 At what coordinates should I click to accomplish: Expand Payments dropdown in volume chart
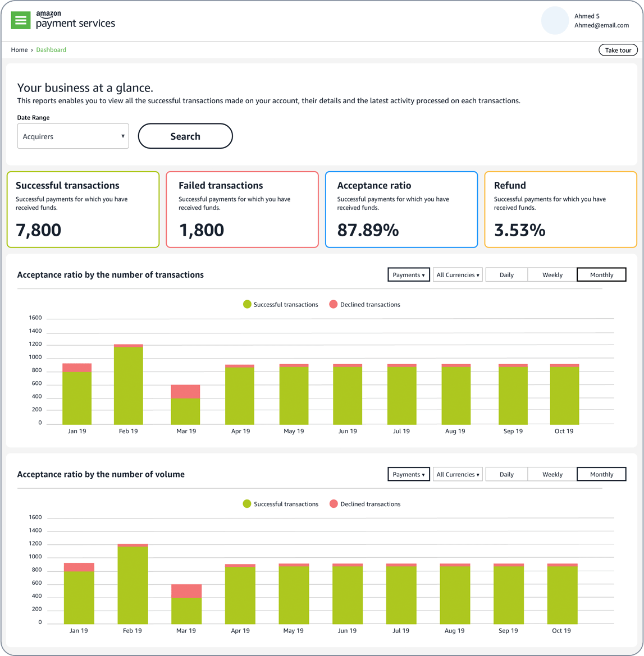(x=409, y=474)
